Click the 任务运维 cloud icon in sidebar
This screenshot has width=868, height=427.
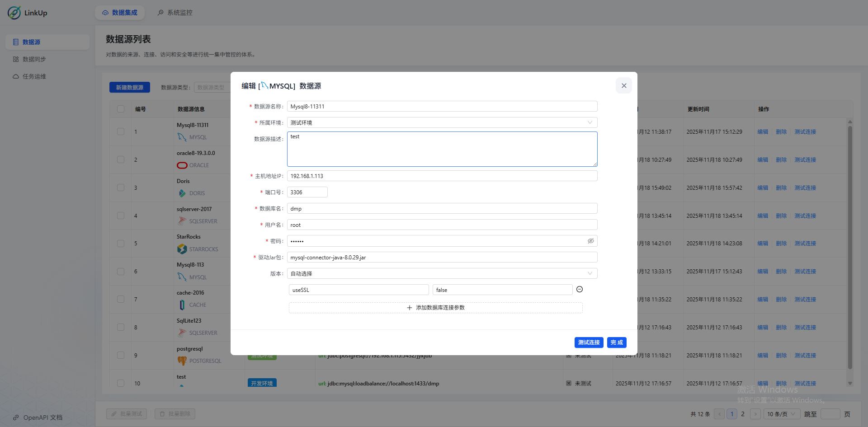(x=15, y=76)
